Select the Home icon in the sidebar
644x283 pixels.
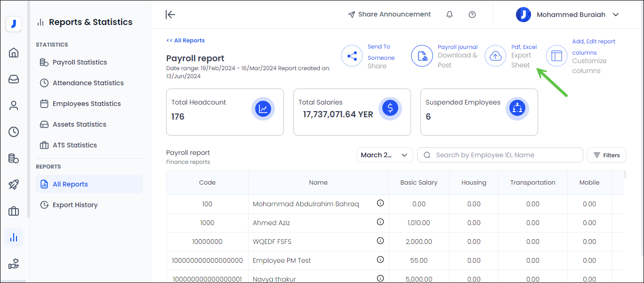pyautogui.click(x=14, y=53)
